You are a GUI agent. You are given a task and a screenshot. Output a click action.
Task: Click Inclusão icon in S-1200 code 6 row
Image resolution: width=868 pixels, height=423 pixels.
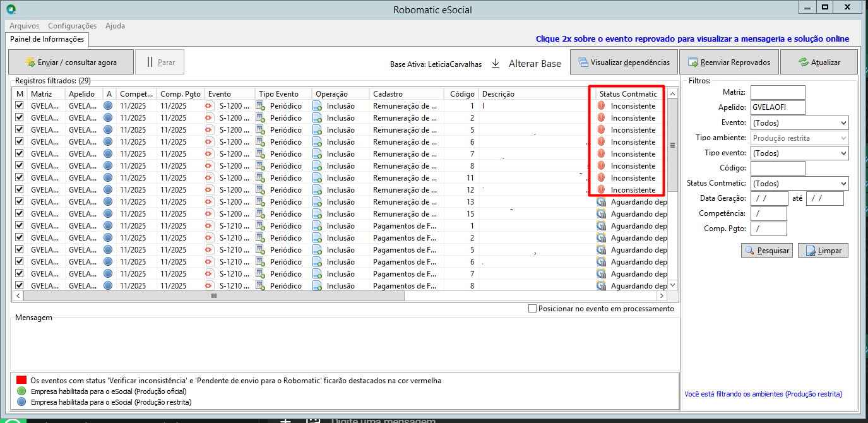point(318,142)
